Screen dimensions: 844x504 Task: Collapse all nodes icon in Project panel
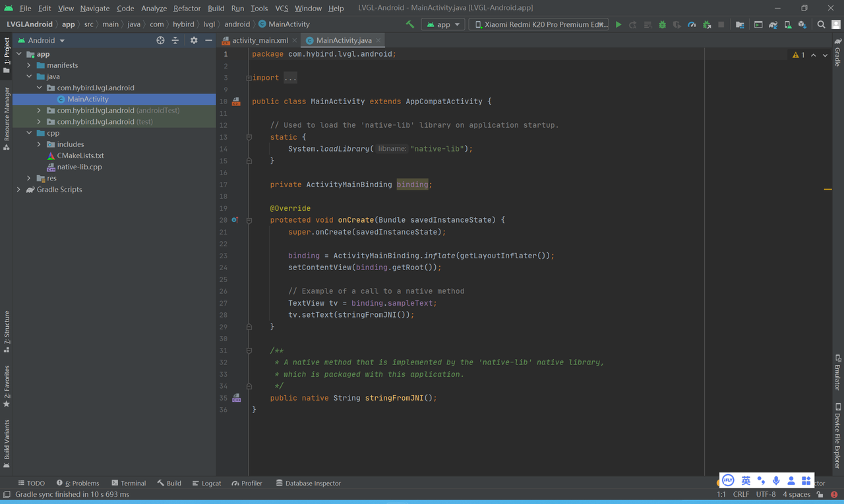pos(175,40)
